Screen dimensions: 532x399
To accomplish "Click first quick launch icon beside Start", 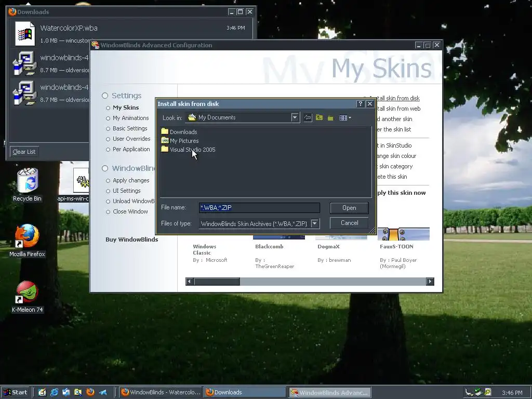I will click(42, 392).
